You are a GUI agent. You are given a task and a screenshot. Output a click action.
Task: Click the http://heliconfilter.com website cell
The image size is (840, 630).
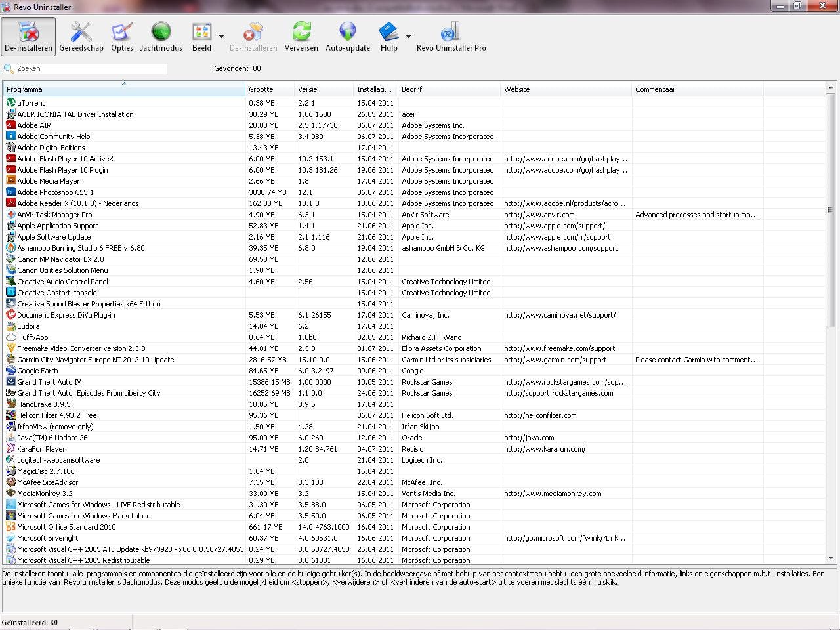click(x=540, y=415)
